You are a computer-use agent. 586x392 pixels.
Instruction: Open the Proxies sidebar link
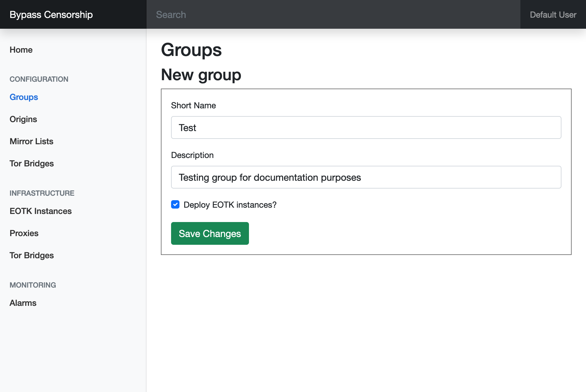tap(24, 233)
